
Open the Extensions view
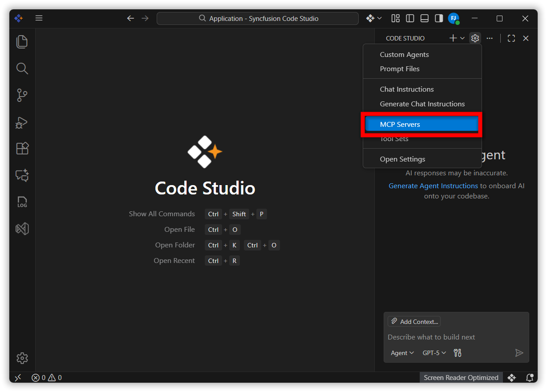[22, 148]
